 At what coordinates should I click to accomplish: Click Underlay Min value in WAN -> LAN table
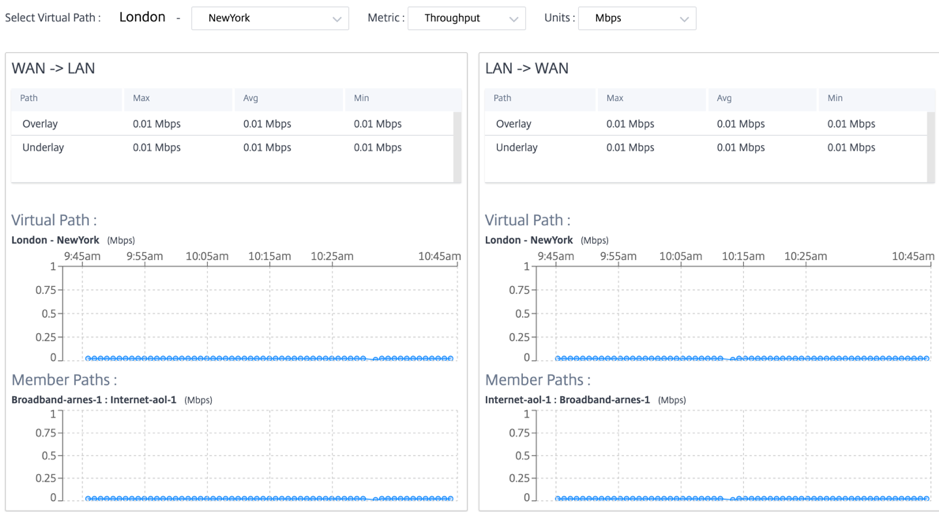(377, 147)
